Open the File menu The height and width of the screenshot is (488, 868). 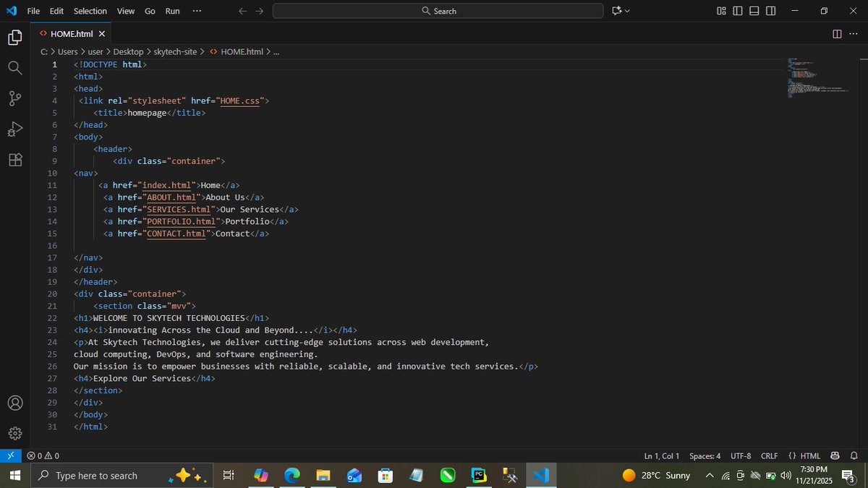tap(33, 11)
